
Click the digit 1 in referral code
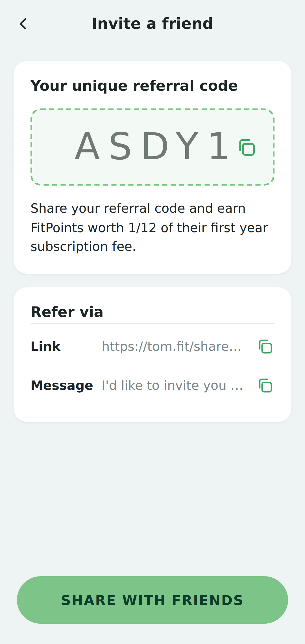[219, 147]
